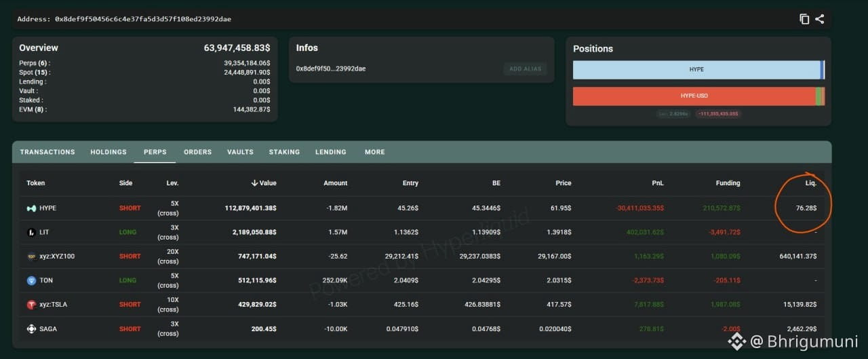Click the Spot value 24,448,891.90$
This screenshot has height=359, width=868.
click(247, 73)
